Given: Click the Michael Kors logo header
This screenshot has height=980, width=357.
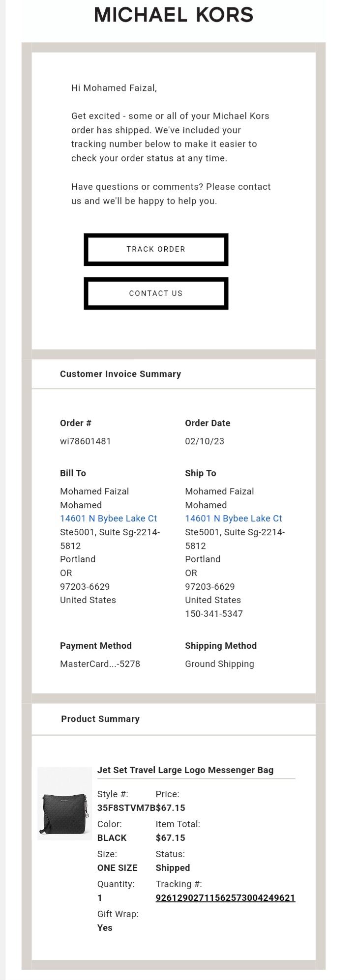Looking at the screenshot, I should (x=174, y=15).
